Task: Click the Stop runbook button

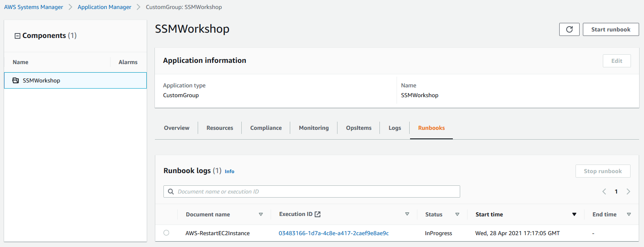Action: click(x=603, y=171)
